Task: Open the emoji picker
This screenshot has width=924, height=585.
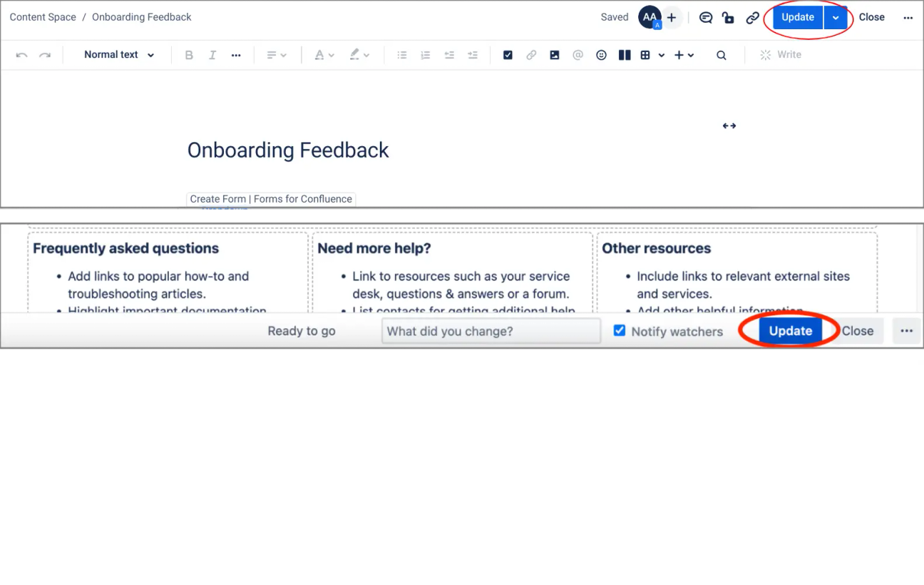Action: [601, 54]
